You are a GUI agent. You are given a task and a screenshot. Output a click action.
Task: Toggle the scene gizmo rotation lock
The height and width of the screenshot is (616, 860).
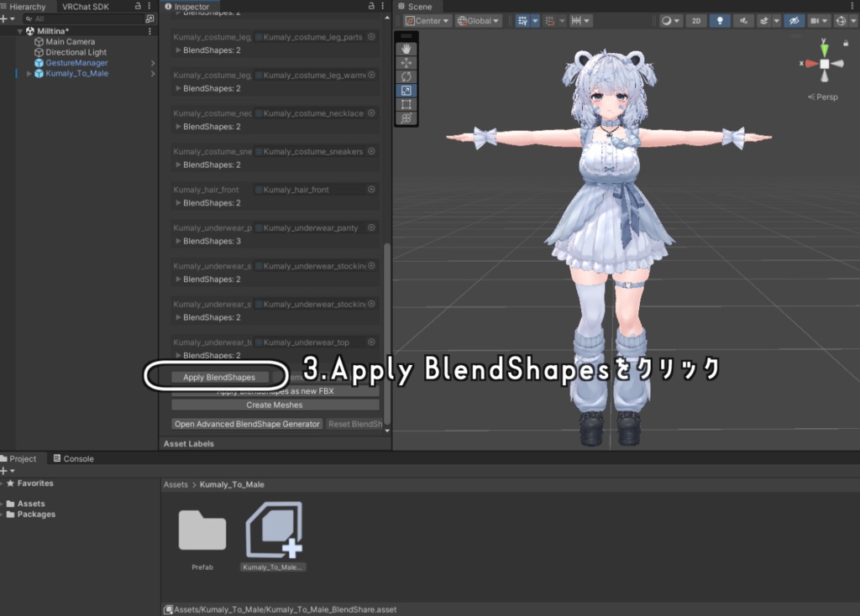[846, 43]
